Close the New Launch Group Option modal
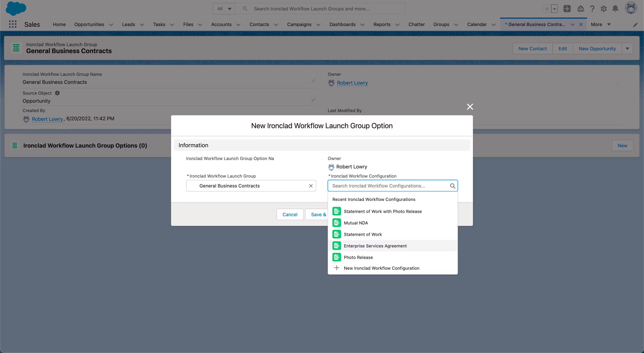 pos(470,107)
